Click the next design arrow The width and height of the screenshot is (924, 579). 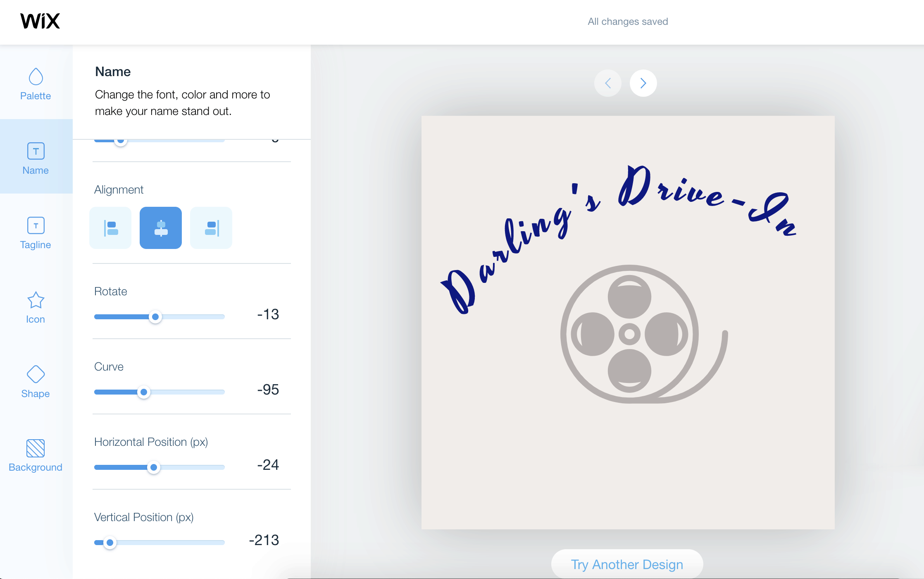point(643,84)
